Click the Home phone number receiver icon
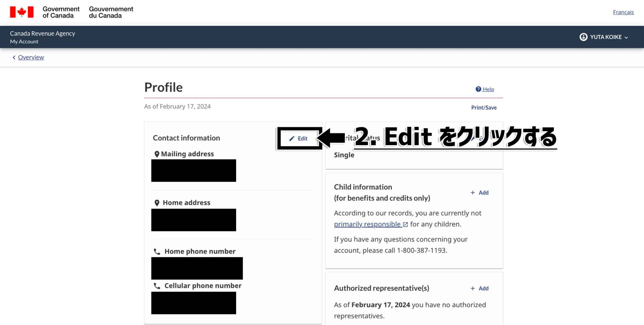 point(157,251)
